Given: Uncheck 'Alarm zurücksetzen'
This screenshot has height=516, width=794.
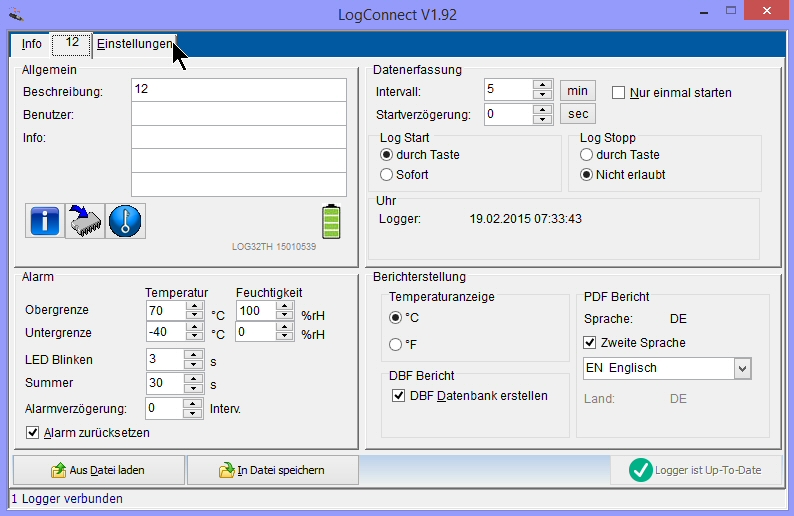Looking at the screenshot, I should [x=33, y=433].
